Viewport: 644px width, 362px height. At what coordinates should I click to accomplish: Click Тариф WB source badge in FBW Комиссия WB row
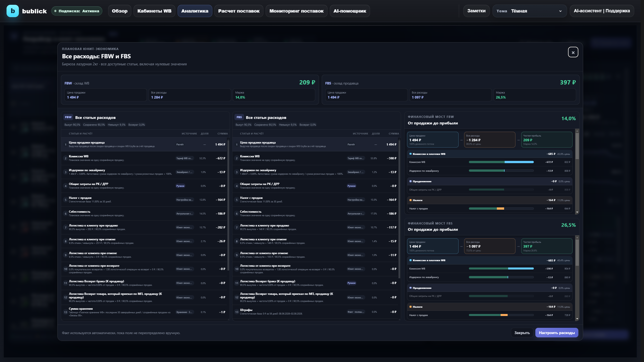[184, 158]
